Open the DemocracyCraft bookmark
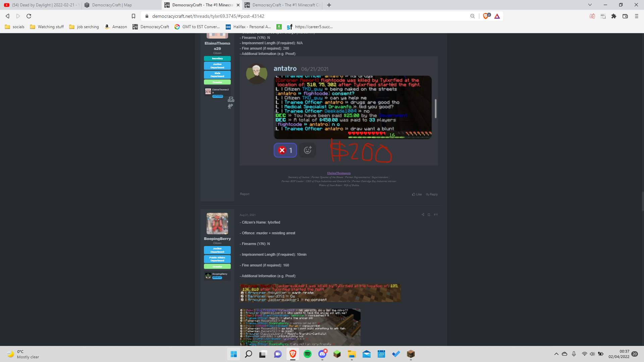644x362 pixels. [x=151, y=27]
